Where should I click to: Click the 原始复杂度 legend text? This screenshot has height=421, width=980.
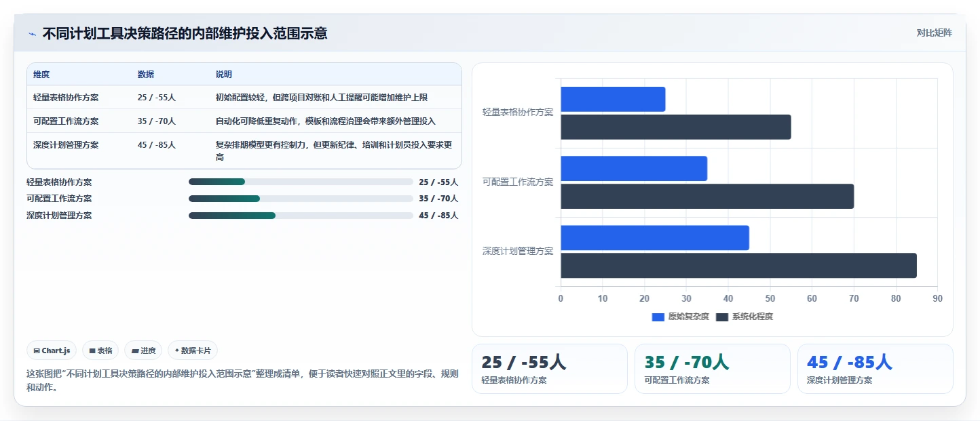(x=688, y=317)
